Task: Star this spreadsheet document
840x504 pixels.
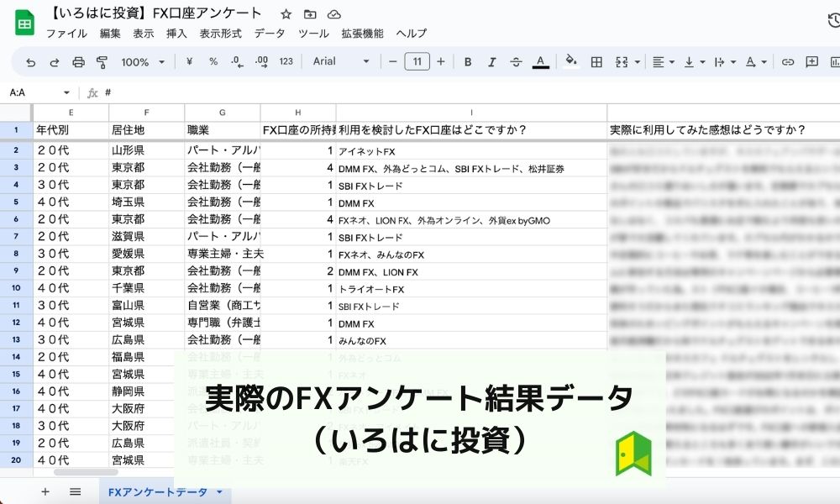Action: click(x=286, y=14)
